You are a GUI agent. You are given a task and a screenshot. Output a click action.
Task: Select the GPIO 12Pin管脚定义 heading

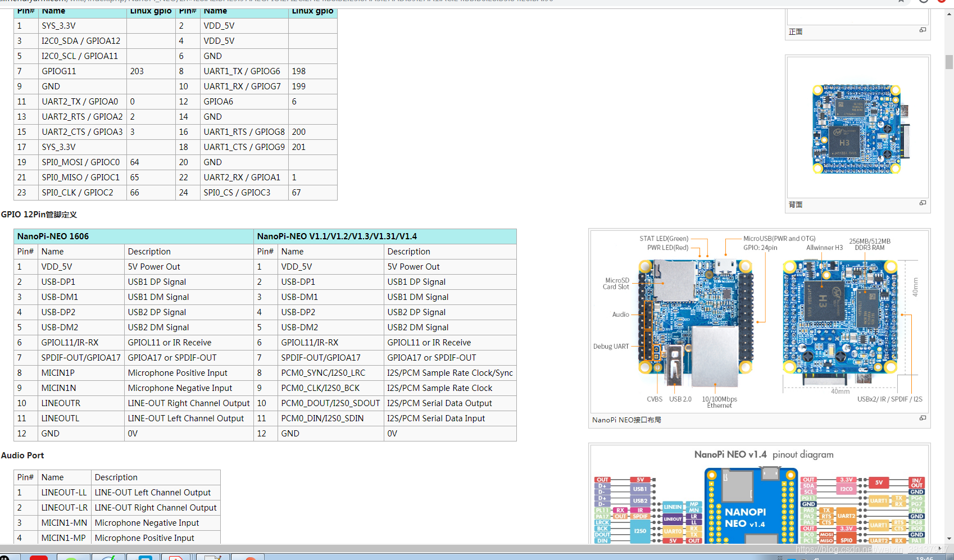(x=39, y=215)
